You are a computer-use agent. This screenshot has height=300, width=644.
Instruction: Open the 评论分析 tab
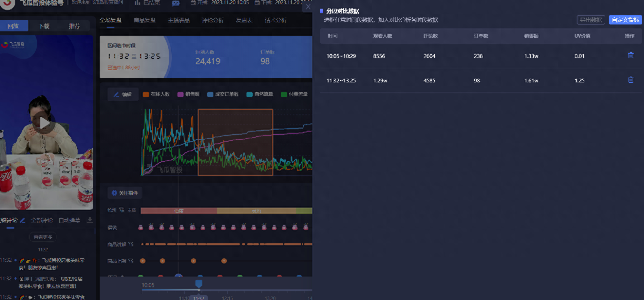point(213,20)
